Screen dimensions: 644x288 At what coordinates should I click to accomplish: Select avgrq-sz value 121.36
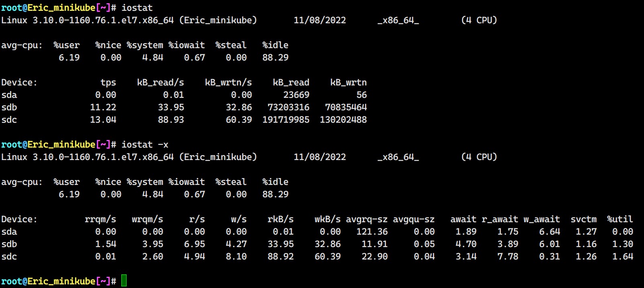click(372, 232)
